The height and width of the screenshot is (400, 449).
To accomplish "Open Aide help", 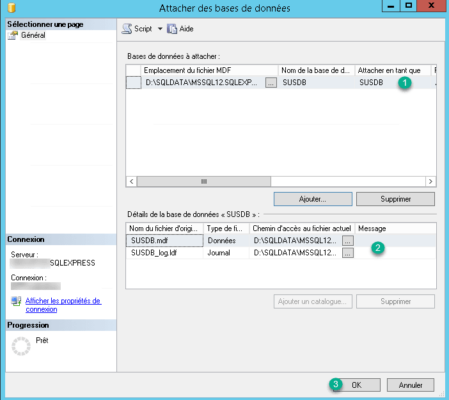I will (180, 29).
